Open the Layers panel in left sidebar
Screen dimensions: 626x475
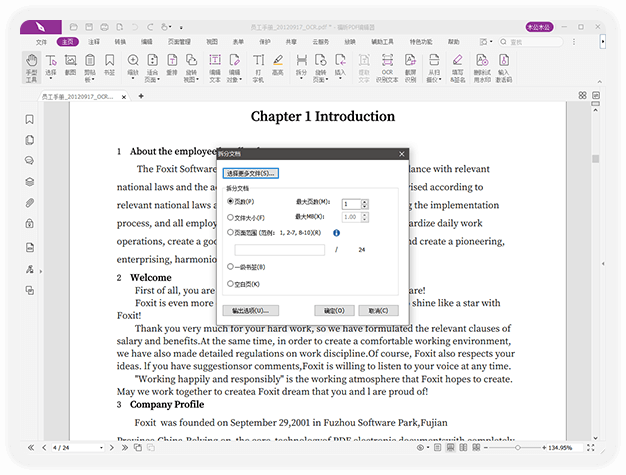tap(30, 182)
